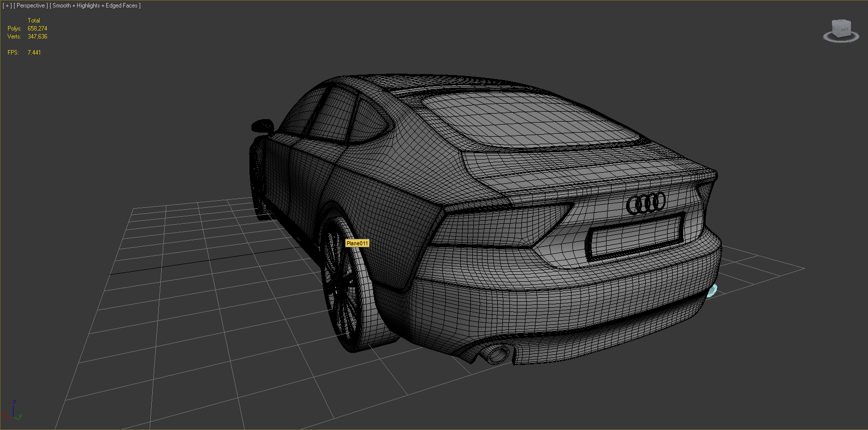Screen dimensions: 868x430
Task: Click the FPS value 7.441
Action: tap(34, 53)
